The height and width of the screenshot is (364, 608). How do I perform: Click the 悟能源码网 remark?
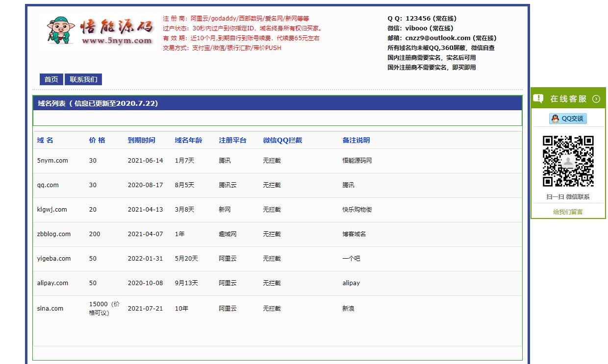click(x=357, y=161)
